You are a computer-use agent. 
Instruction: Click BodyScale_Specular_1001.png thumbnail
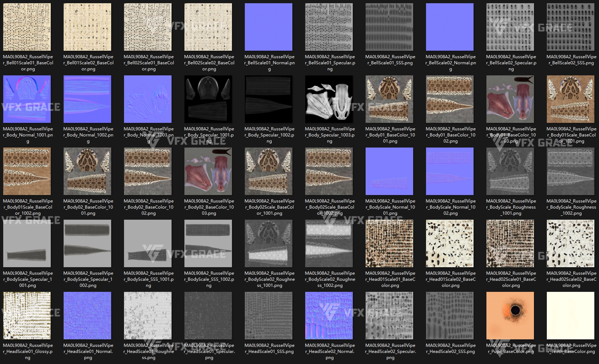27,243
